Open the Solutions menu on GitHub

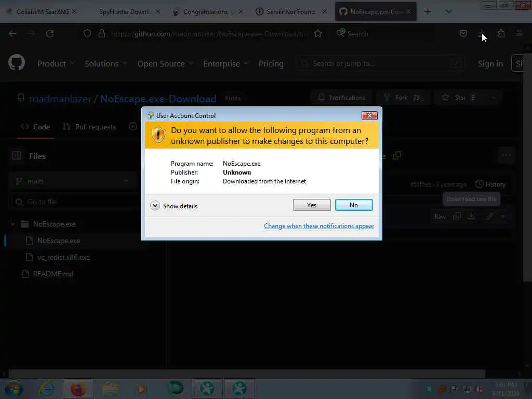(x=105, y=63)
